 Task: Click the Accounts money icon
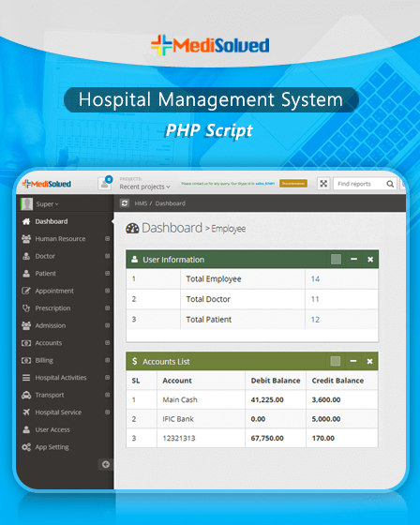tap(26, 343)
